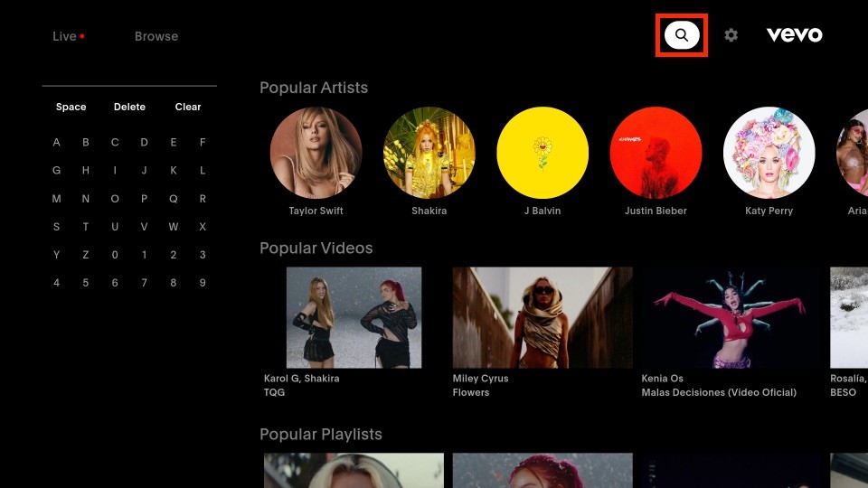
Task: Click the "Flowers" video title
Action: coord(471,392)
